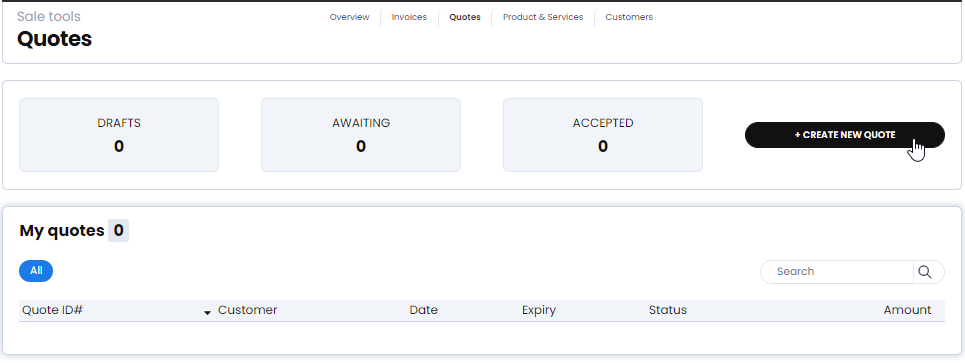Select the Quotes tab
Screen dimensions: 965x363
[465, 17]
